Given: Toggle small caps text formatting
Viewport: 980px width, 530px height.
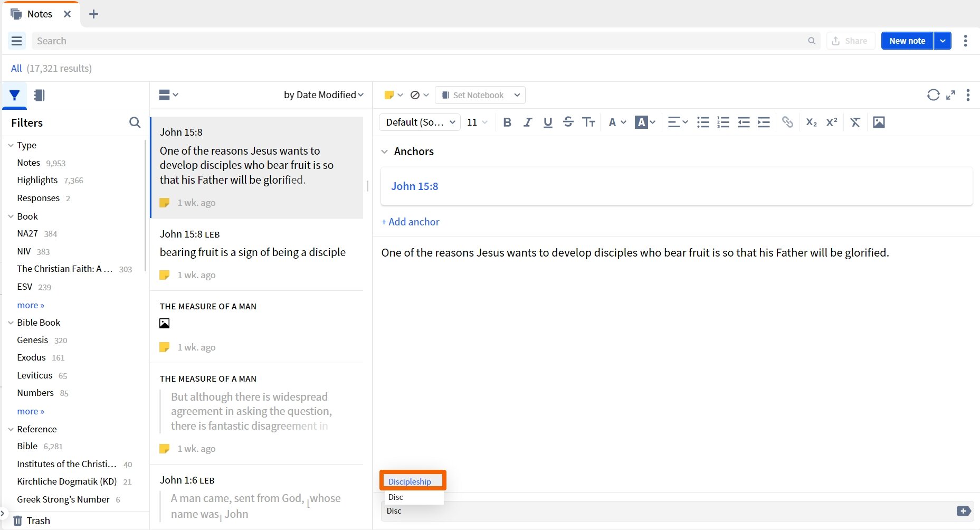Looking at the screenshot, I should pyautogui.click(x=588, y=122).
